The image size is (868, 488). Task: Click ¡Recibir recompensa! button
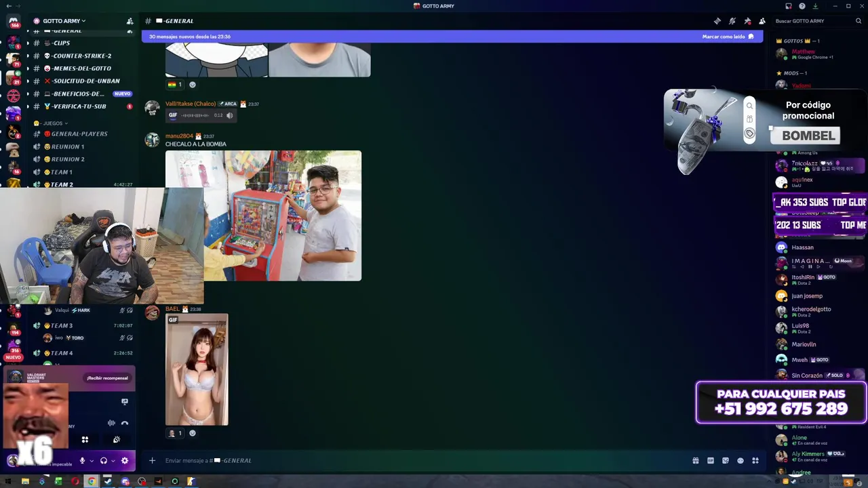tap(107, 378)
